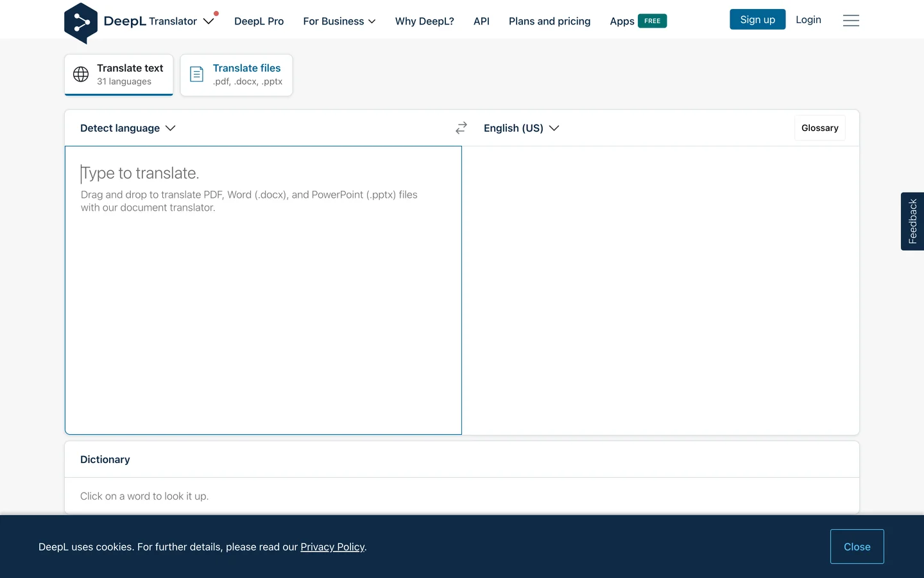
Task: Click the Sign up button
Action: [758, 19]
